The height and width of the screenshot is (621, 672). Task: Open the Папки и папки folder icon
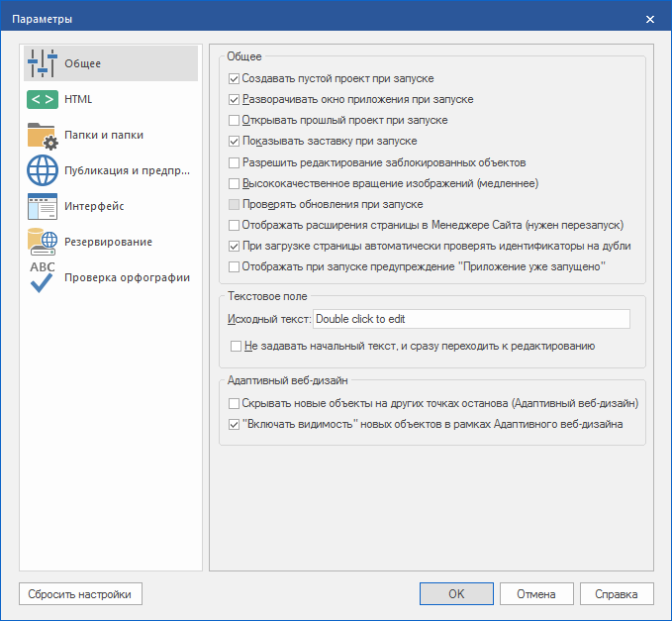click(44, 135)
